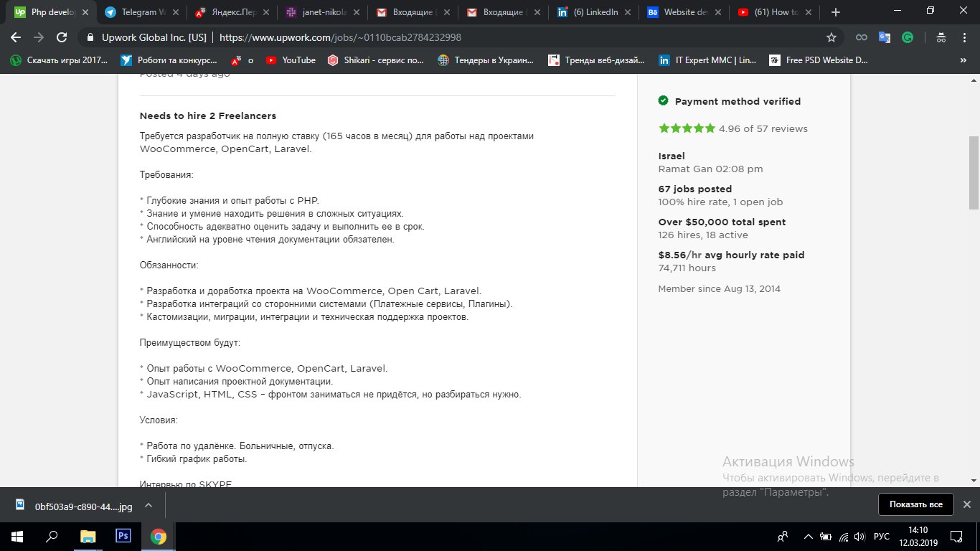Click the address bar URL field
The height and width of the screenshot is (551, 980).
pos(459,37)
